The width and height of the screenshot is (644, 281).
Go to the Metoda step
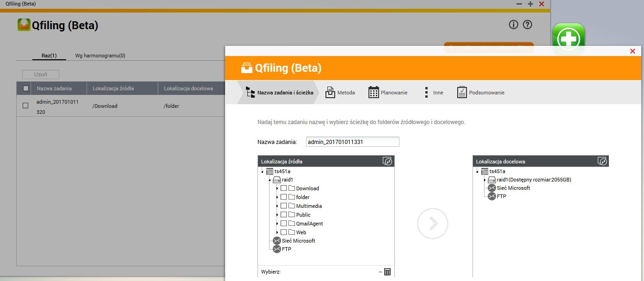(340, 93)
